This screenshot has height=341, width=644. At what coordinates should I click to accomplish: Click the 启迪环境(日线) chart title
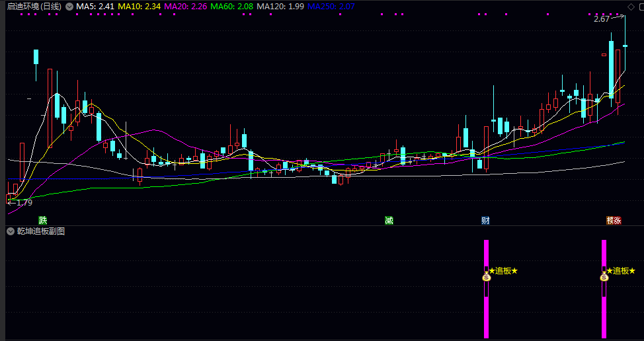coord(34,7)
